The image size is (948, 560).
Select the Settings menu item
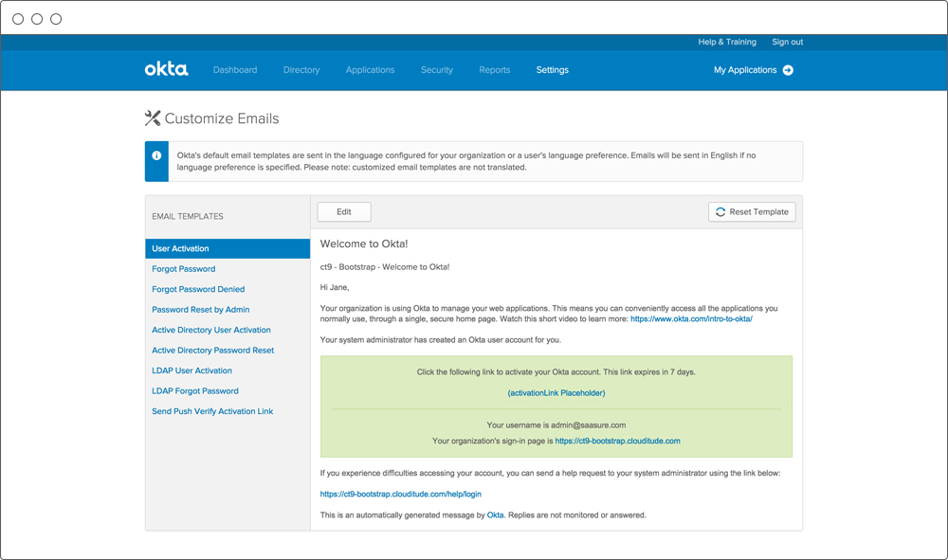tap(552, 70)
